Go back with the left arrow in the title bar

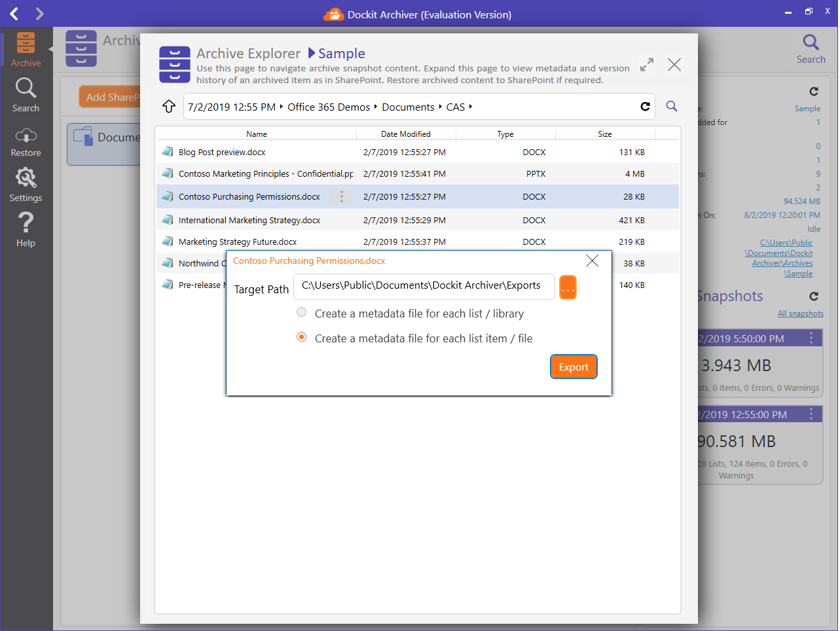tap(14, 14)
